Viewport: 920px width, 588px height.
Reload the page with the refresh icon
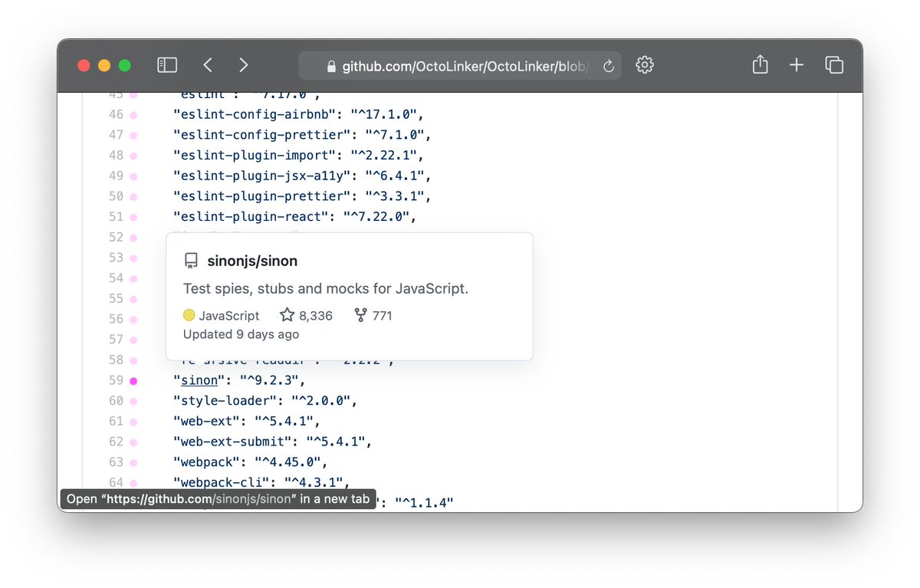pyautogui.click(x=609, y=66)
